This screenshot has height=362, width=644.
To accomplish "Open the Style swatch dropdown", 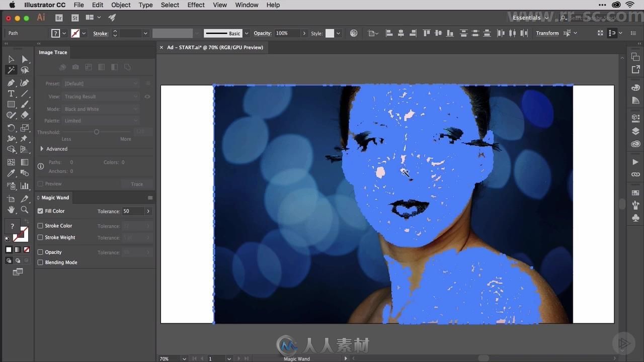I will click(338, 33).
